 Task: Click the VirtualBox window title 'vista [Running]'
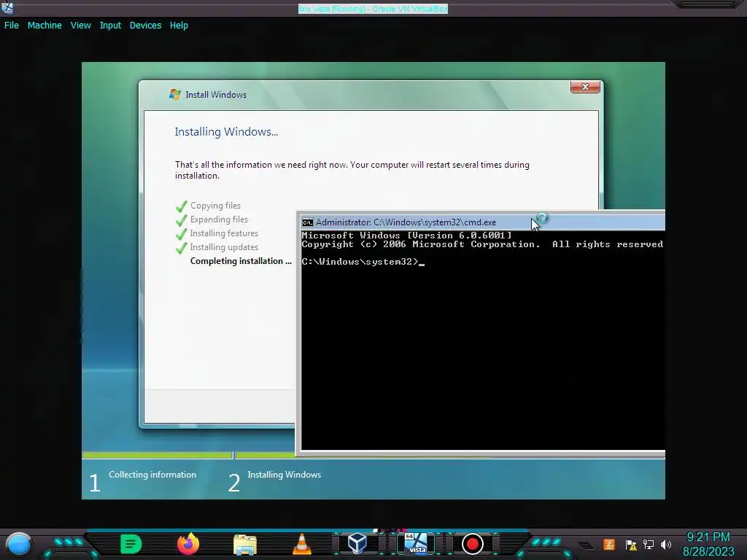click(x=373, y=9)
